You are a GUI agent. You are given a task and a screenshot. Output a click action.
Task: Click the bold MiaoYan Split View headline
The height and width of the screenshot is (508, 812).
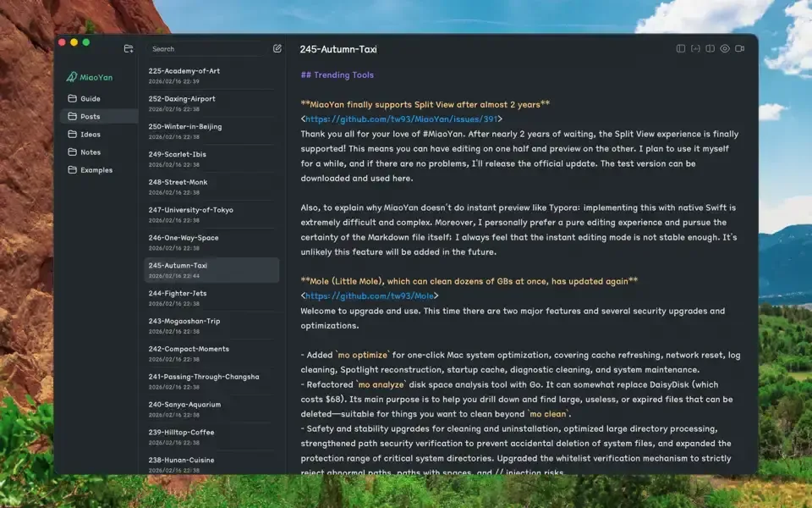pos(425,104)
